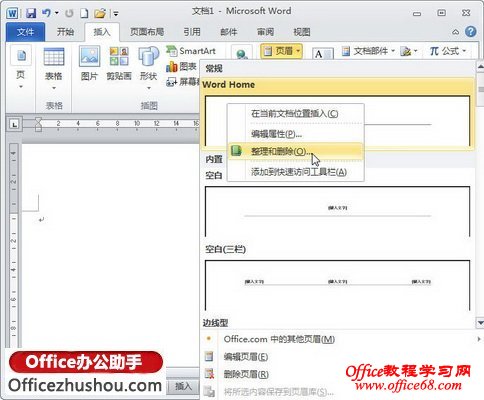484x400 pixels.
Task: Customize the Quick Access Toolbar dropdown
Action: pyautogui.click(x=116, y=14)
